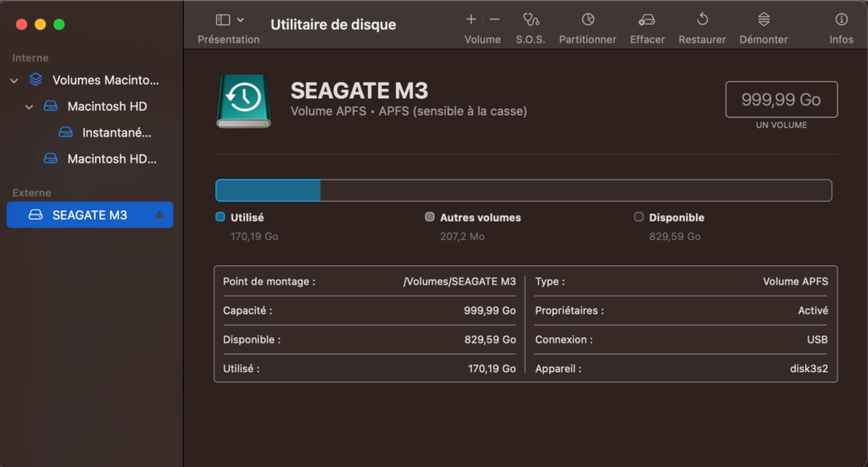Select the Effacer erase disk icon
The height and width of the screenshot is (467, 868).
647,20
